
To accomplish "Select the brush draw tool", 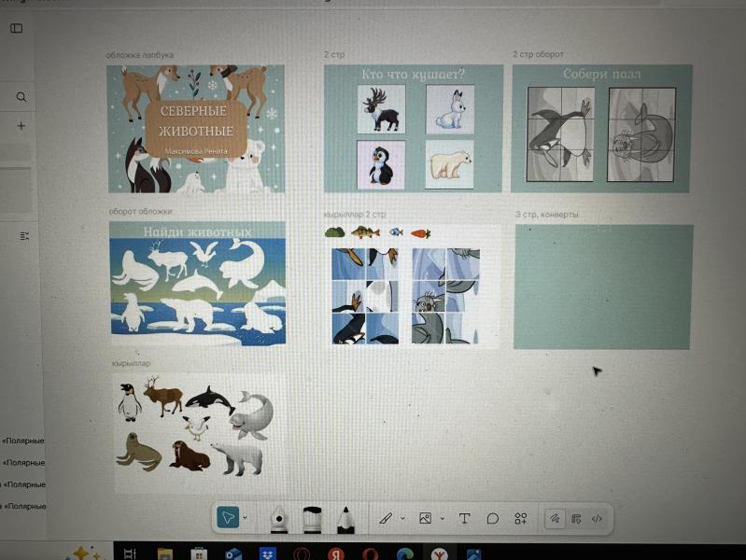I will click(386, 518).
